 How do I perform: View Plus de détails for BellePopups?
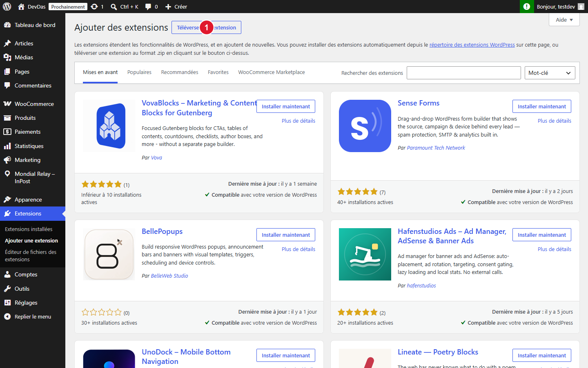point(298,249)
